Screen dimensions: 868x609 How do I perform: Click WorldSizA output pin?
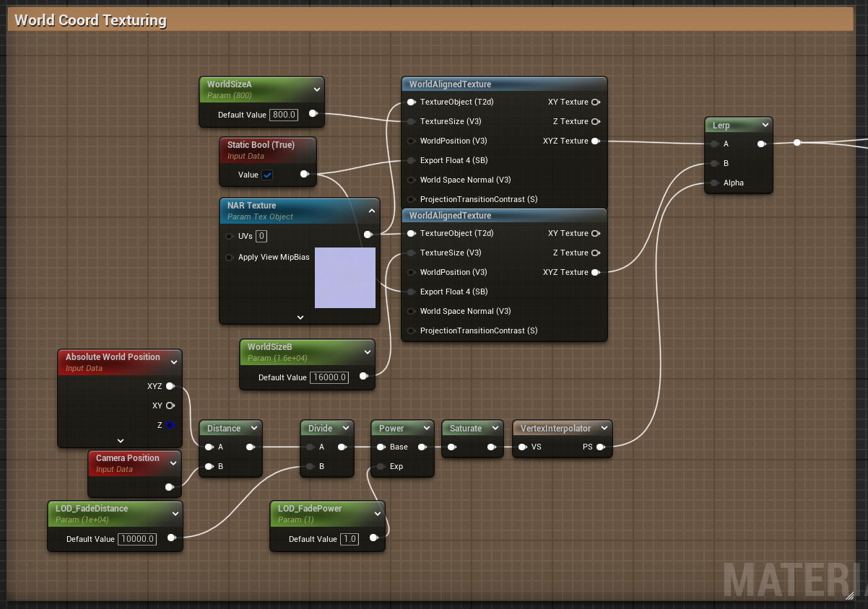(313, 114)
